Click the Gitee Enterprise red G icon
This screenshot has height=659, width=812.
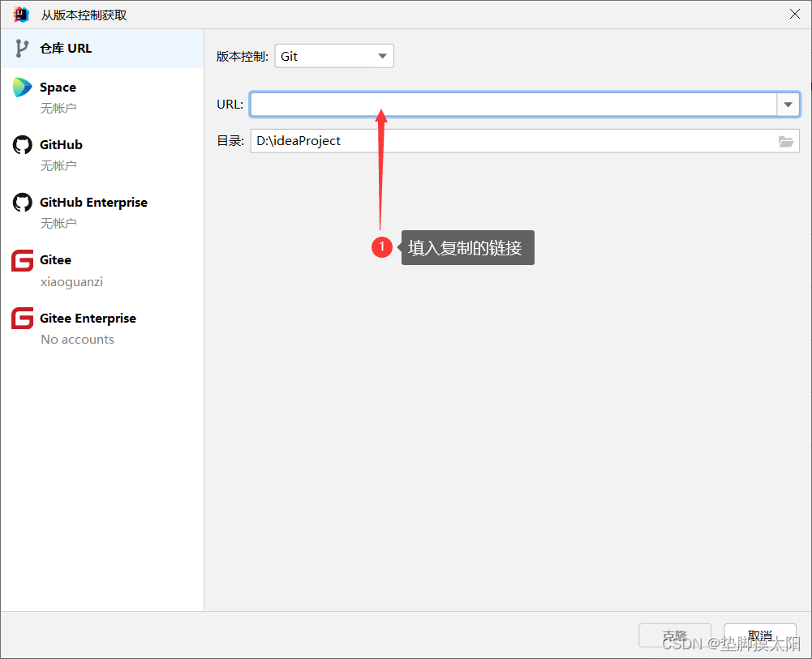pos(22,318)
